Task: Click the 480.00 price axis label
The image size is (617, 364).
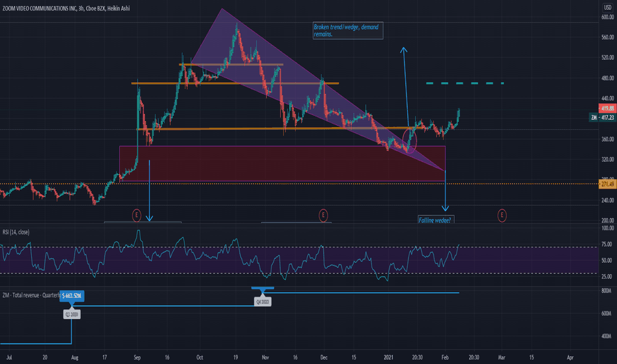Action: coord(607,78)
